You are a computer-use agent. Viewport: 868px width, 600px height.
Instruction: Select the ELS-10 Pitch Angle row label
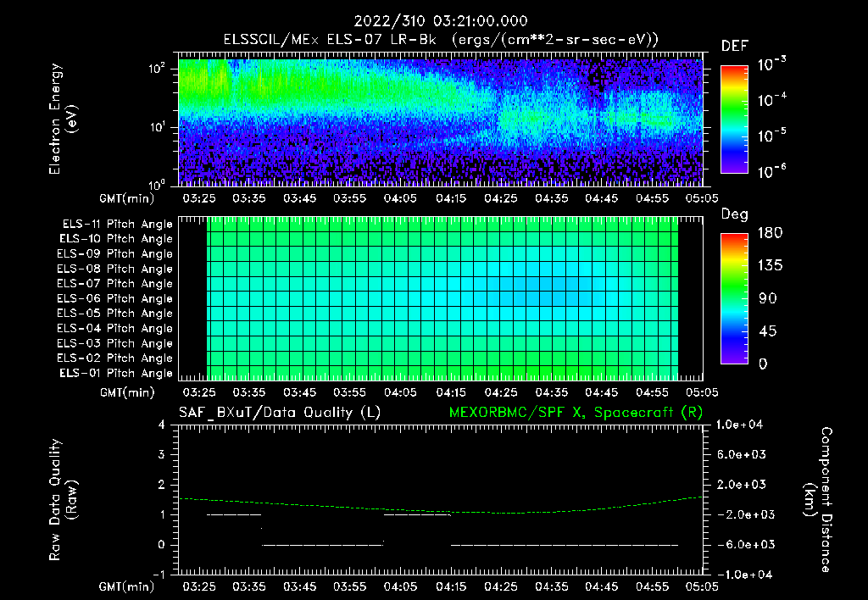point(116,239)
